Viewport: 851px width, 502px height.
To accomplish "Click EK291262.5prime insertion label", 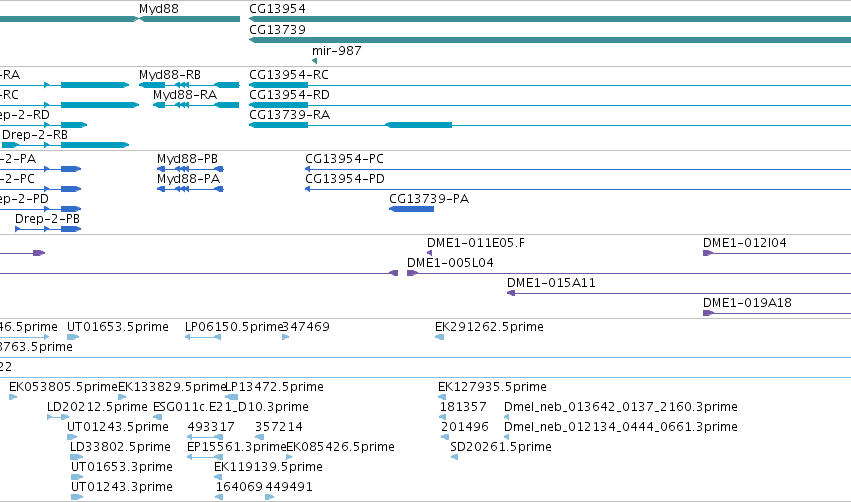I will coord(489,327).
